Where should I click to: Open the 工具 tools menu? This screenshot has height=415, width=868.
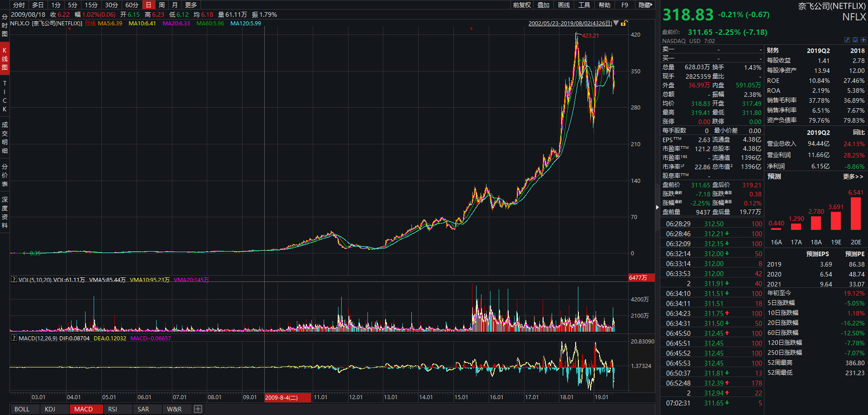pyautogui.click(x=584, y=5)
